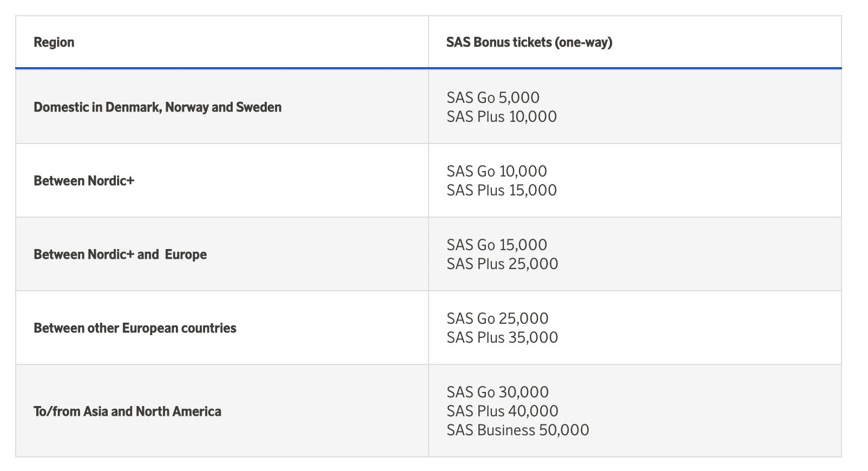
Task: Click the 'SAS Plus 40,000' text
Action: (x=502, y=411)
